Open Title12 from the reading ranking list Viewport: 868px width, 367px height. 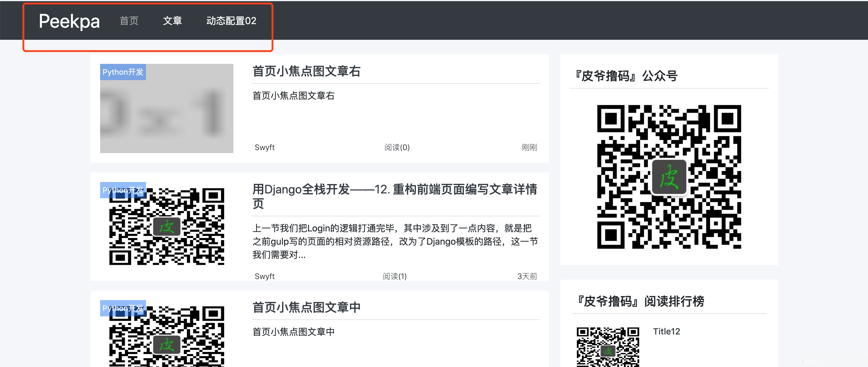coord(666,331)
